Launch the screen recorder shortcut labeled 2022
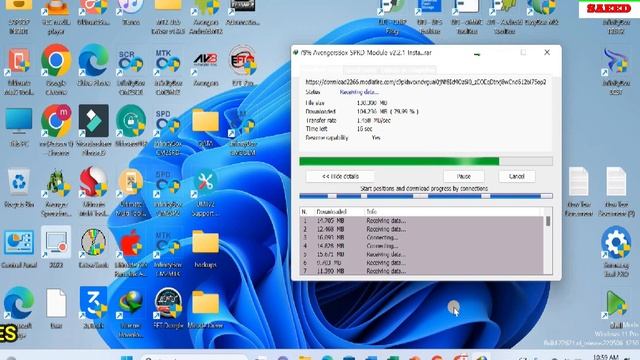640x360 pixels. [56, 242]
